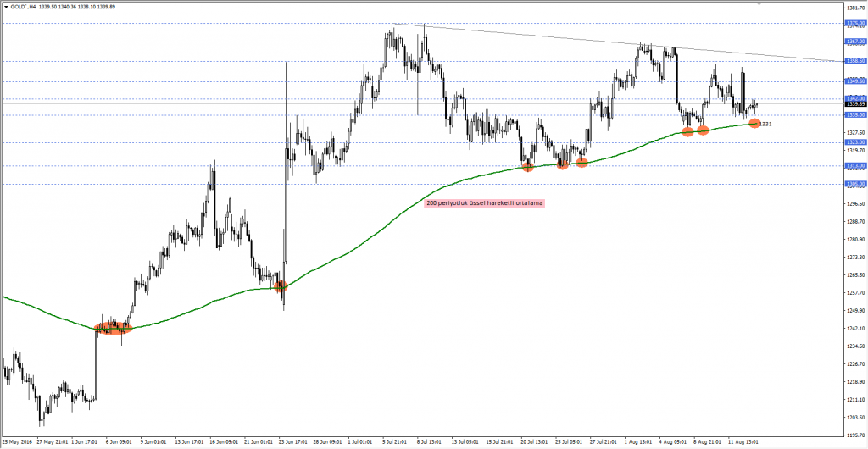Click the 1265.50 price scale value

pos(856,274)
